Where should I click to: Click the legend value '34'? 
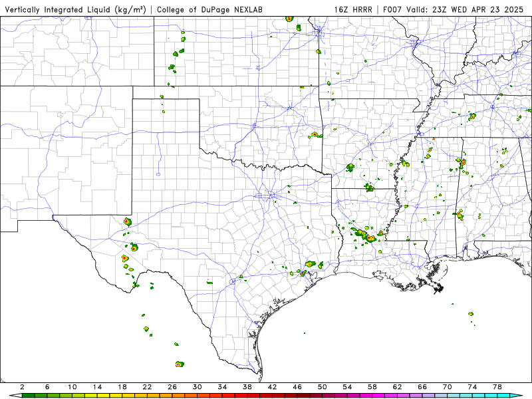click(222, 387)
